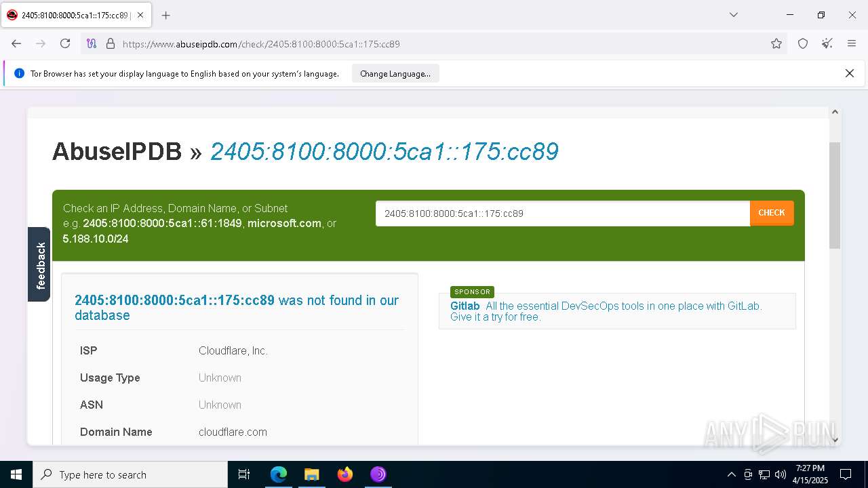Viewport: 868px width, 488px height.
Task: Click the page scrollbar thumb
Action: 835,195
